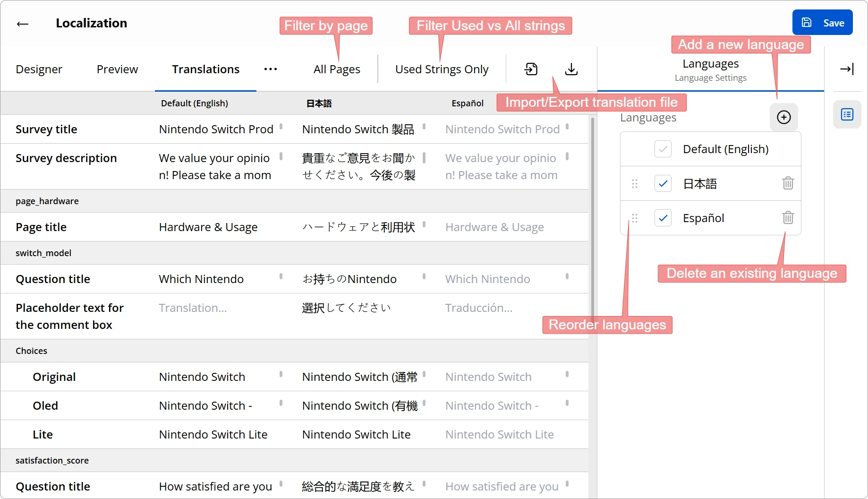
Task: Delete the Español language with trash icon
Action: pyautogui.click(x=788, y=218)
